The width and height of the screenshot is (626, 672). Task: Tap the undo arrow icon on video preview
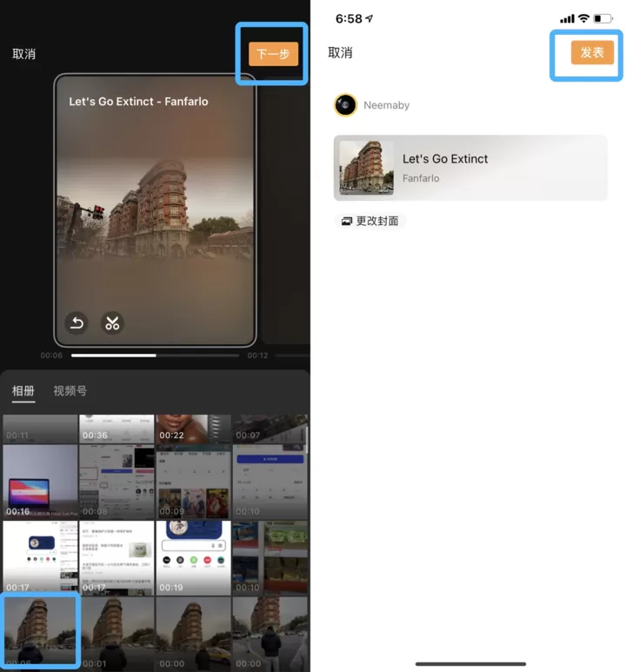(x=77, y=323)
